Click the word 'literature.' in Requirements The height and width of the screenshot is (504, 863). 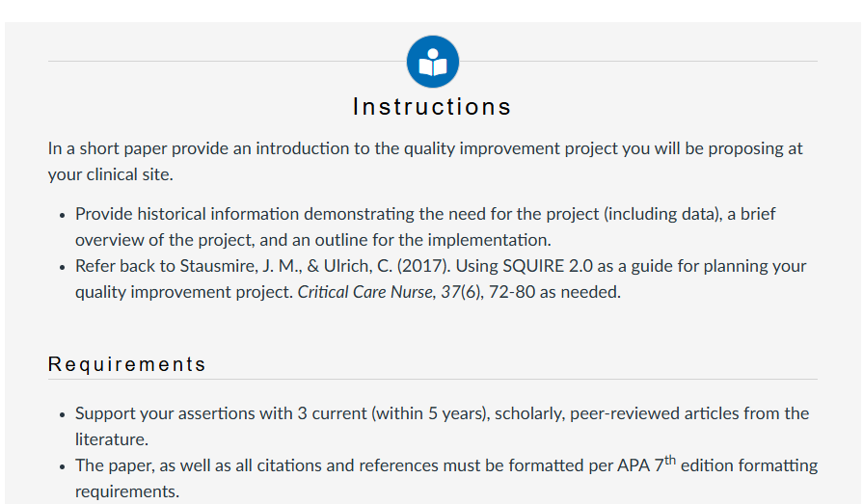[112, 439]
